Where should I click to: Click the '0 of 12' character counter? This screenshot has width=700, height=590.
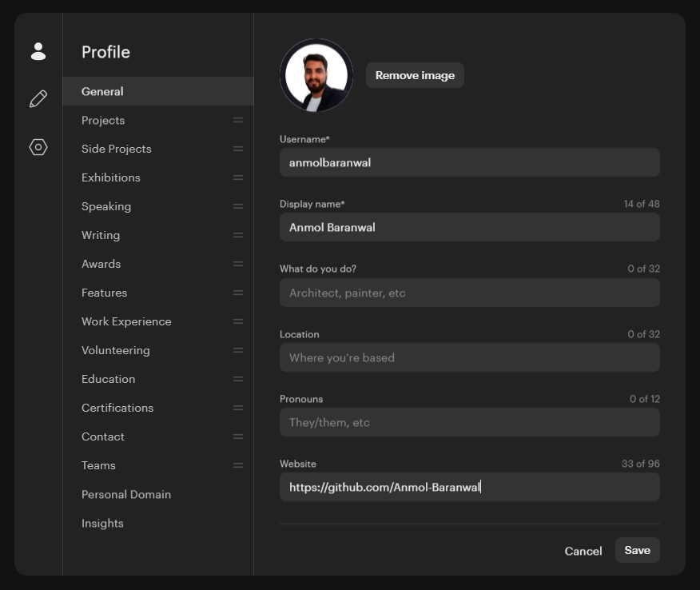point(645,399)
